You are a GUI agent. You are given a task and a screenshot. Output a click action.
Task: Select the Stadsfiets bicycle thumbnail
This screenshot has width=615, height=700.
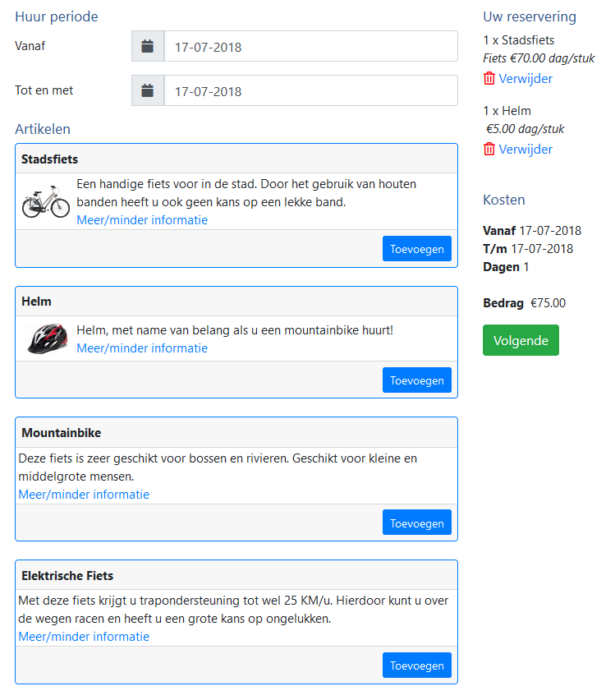click(x=46, y=202)
